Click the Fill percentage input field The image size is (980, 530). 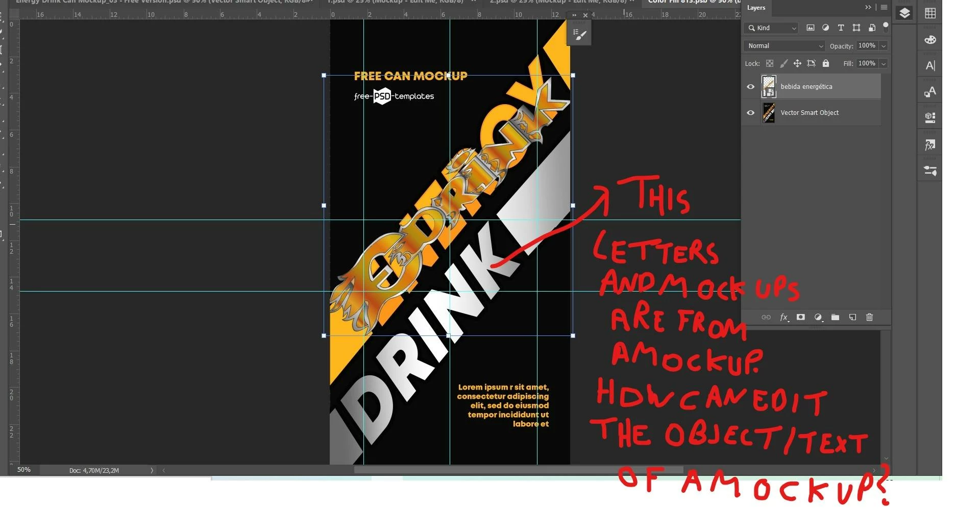coord(867,63)
